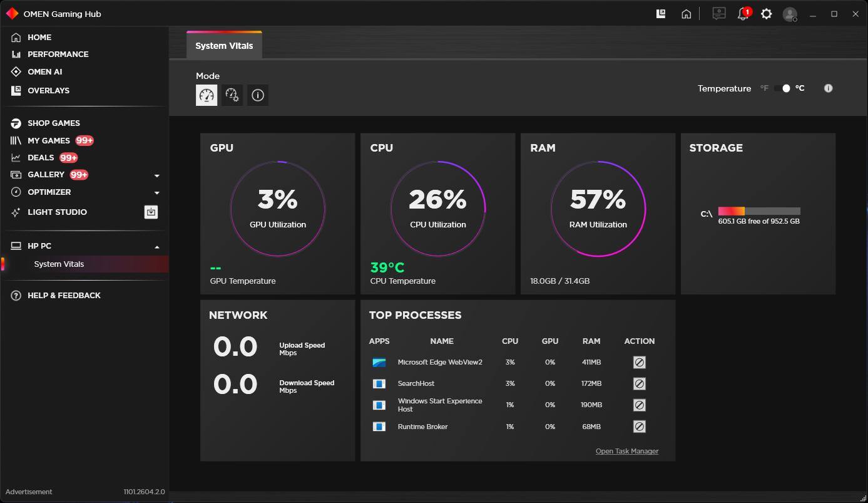Select the gauge dashboard mode icon
Viewport: 868px width, 503px height.
(x=207, y=95)
